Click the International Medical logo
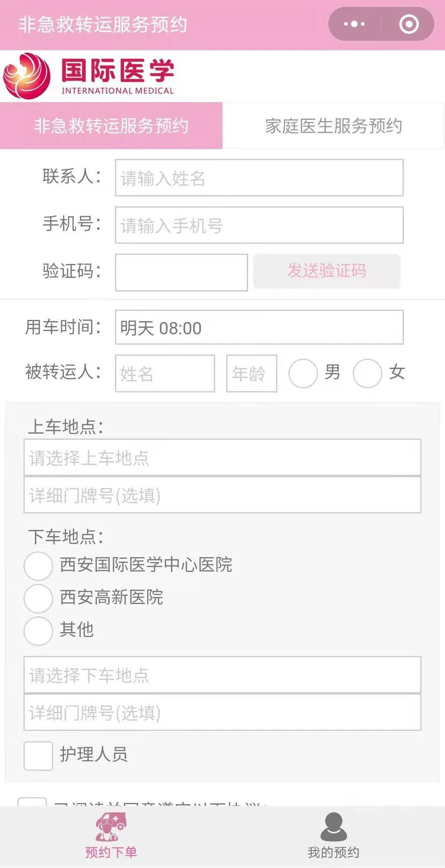This screenshot has height=868, width=445. (89, 76)
